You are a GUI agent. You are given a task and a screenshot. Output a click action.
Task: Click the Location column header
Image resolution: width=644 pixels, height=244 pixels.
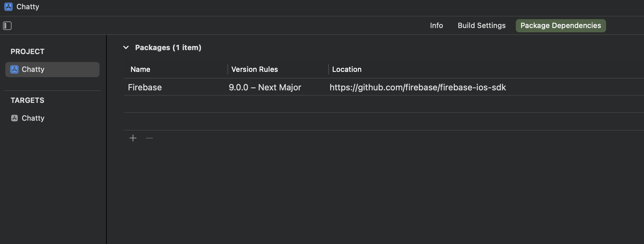(x=347, y=69)
